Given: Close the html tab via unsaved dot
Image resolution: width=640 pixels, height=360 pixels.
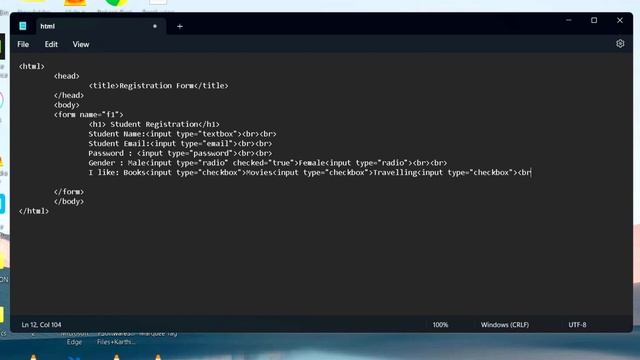Looking at the screenshot, I should [x=155, y=26].
